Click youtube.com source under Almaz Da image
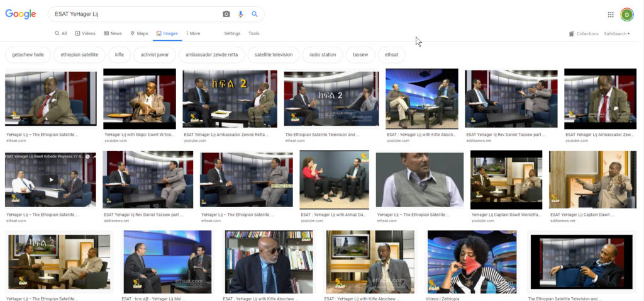644x301 pixels. 312,221
